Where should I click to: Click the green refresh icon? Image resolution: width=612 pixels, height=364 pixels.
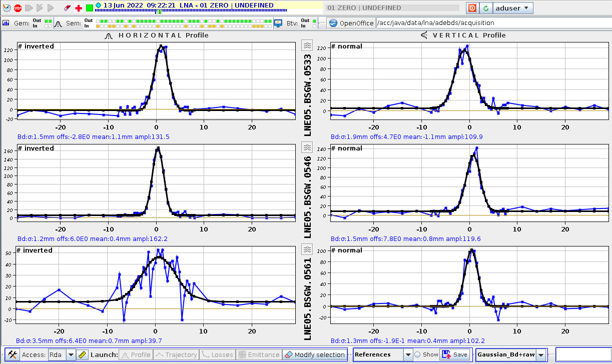(485, 8)
